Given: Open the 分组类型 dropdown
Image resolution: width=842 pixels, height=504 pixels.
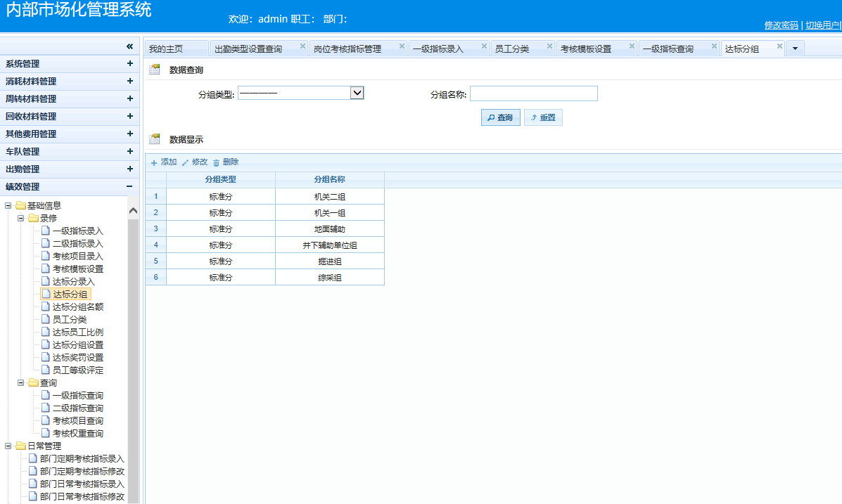Looking at the screenshot, I should [x=357, y=93].
